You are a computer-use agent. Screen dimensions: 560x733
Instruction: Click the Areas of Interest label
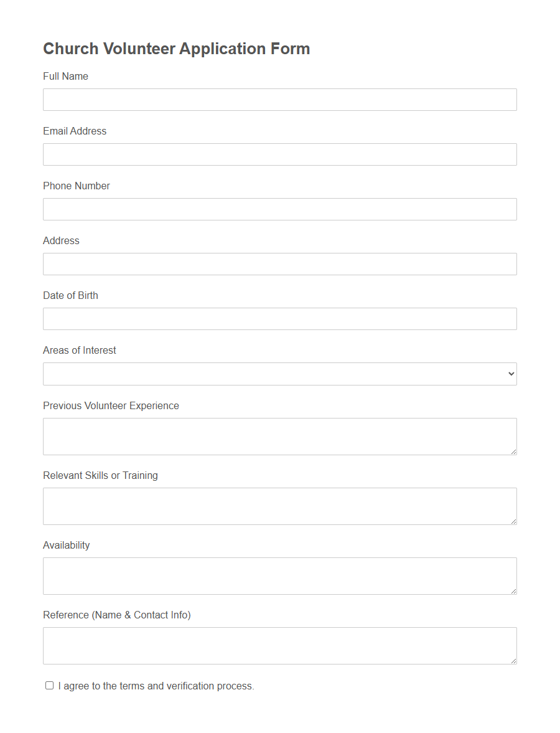pyautogui.click(x=79, y=350)
